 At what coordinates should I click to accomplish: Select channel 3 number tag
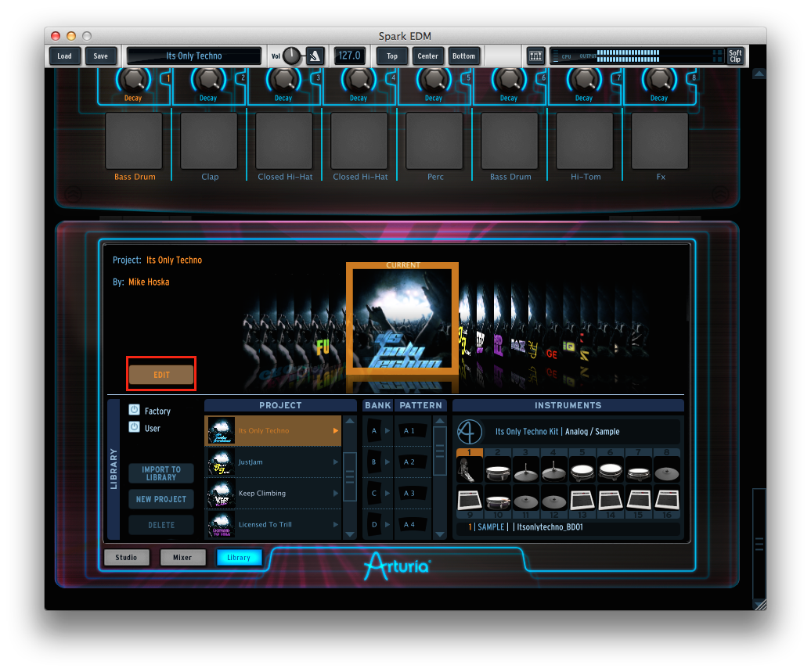[318, 78]
